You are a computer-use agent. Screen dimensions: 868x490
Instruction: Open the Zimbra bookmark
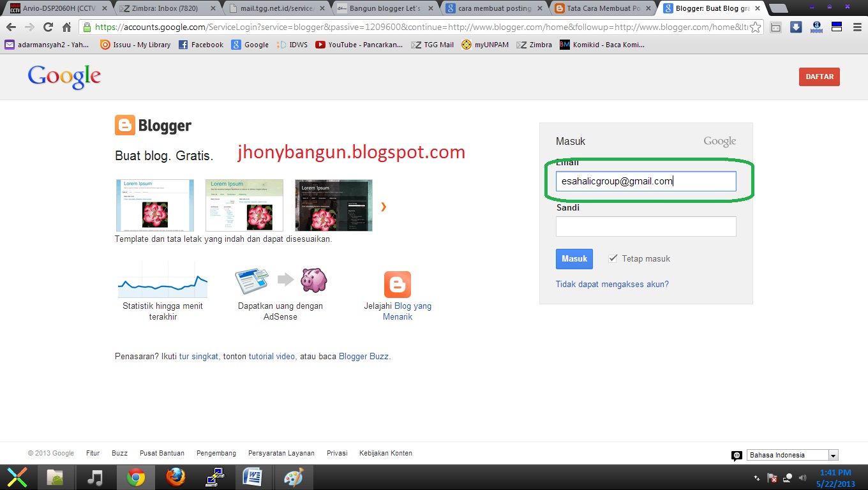pyautogui.click(x=534, y=45)
